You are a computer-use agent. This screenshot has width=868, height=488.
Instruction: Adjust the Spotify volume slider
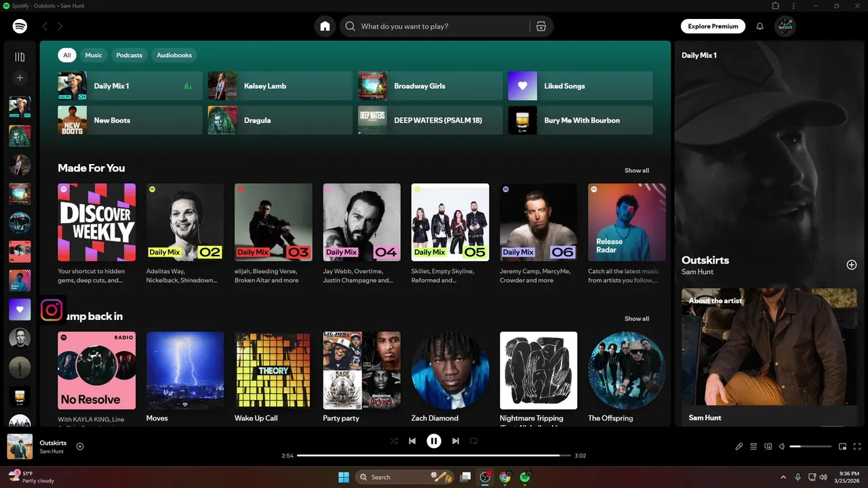[810, 447]
